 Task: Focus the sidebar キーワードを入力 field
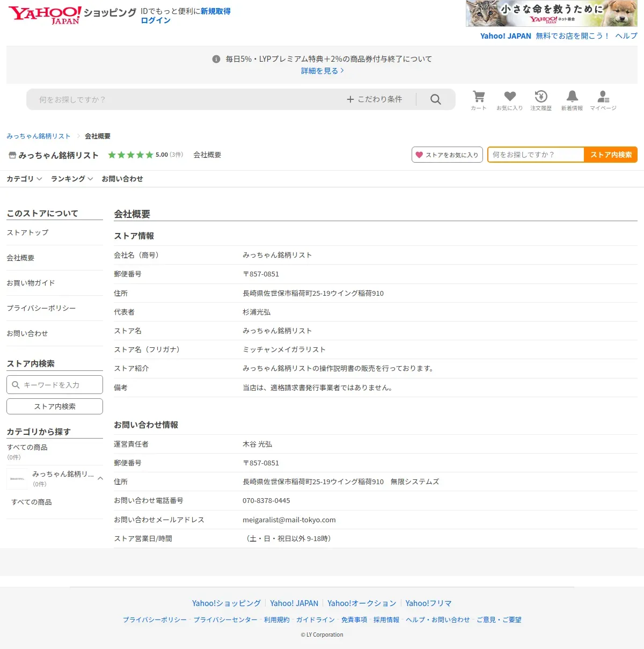[x=55, y=385]
